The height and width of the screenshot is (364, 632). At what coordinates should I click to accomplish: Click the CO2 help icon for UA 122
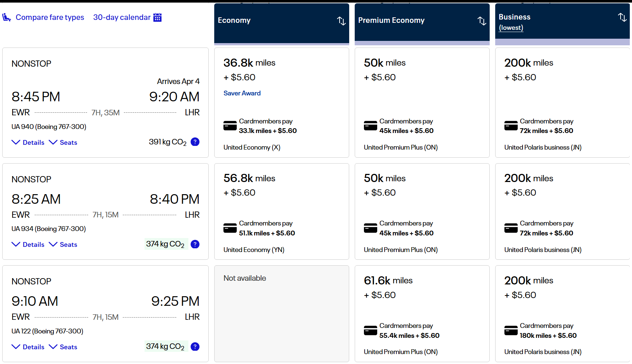[195, 347]
